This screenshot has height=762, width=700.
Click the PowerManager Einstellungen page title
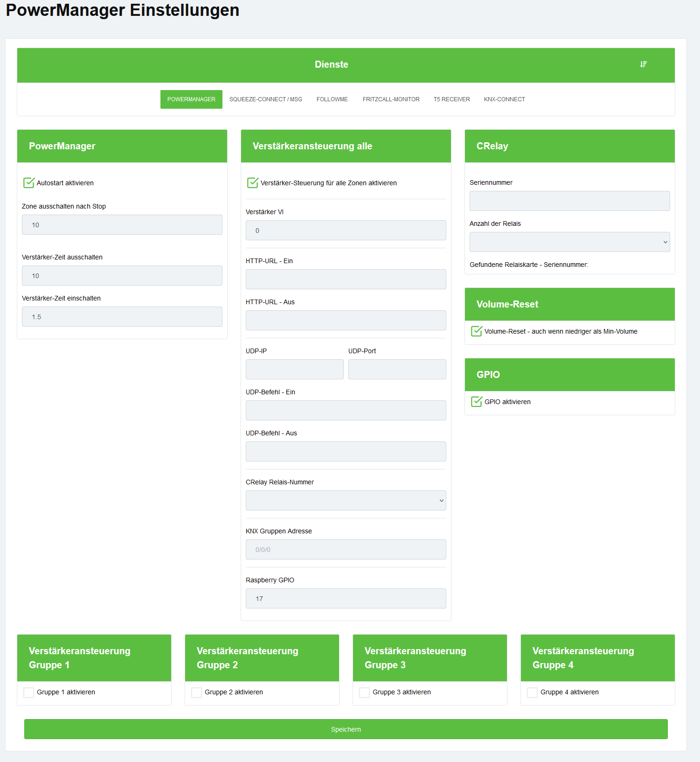[x=123, y=10]
